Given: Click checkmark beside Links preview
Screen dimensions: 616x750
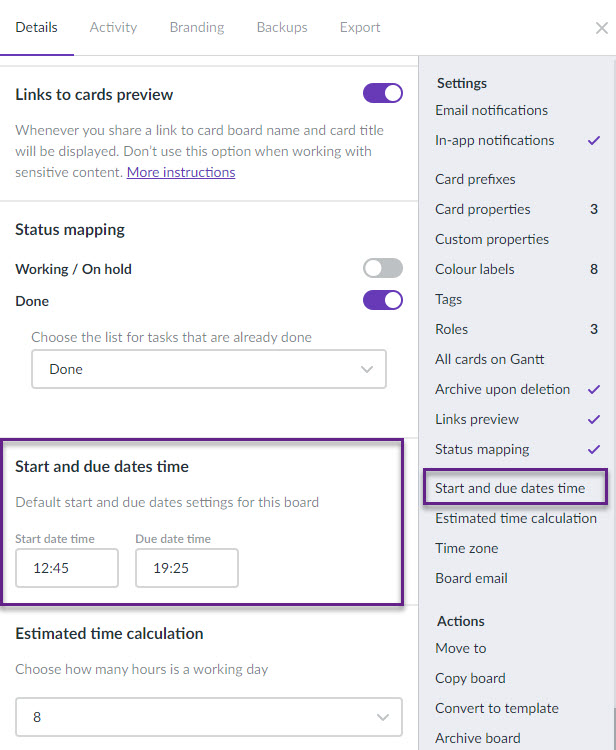Looking at the screenshot, I should 594,419.
